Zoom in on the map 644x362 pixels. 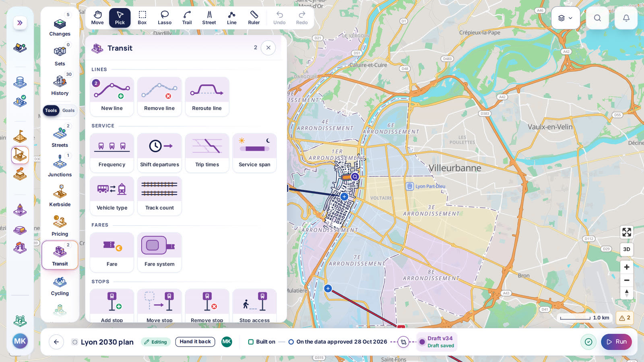point(627,267)
